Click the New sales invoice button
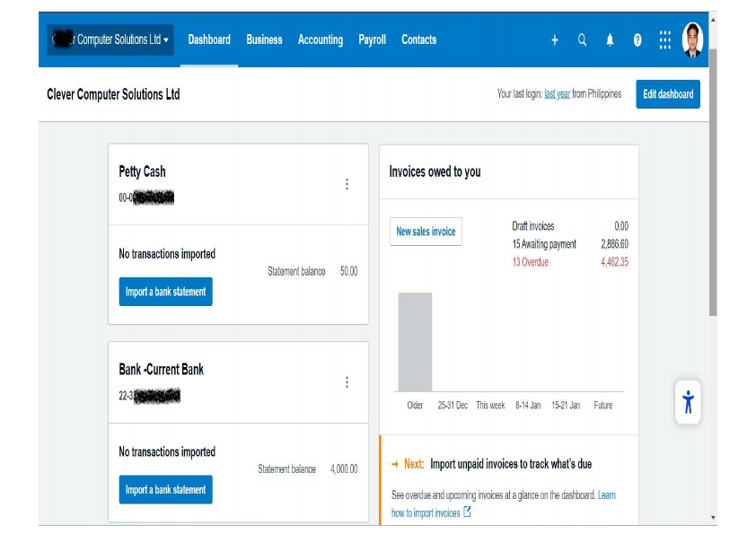 coord(426,232)
